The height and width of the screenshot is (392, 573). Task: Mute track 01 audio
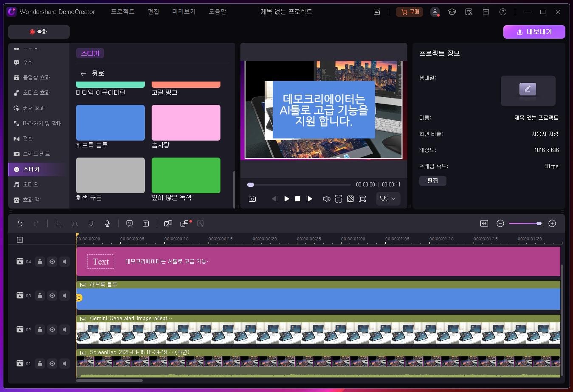(x=65, y=364)
